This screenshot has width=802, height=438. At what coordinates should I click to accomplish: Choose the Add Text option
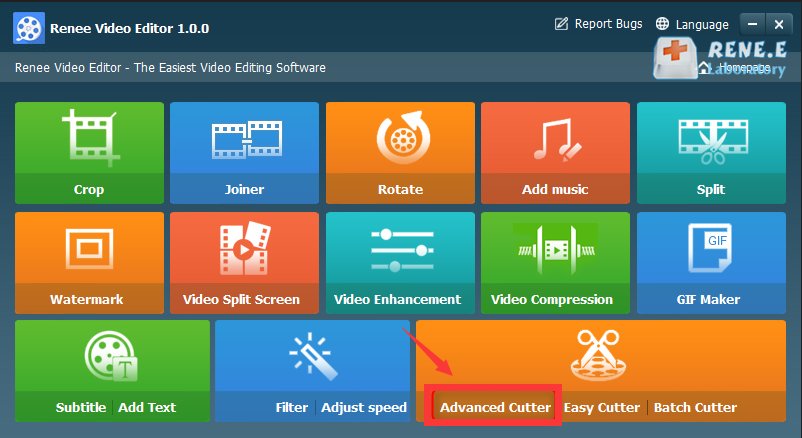tap(147, 407)
